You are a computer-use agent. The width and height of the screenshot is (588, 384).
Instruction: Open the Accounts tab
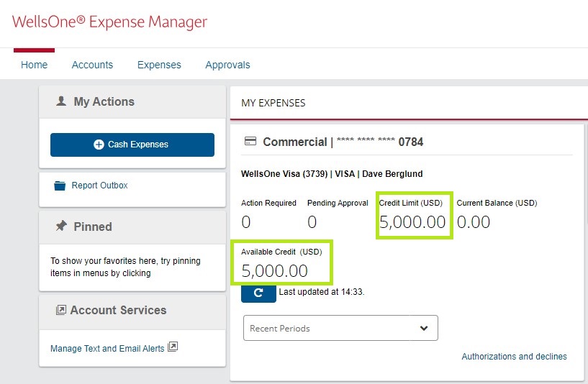pyautogui.click(x=92, y=65)
